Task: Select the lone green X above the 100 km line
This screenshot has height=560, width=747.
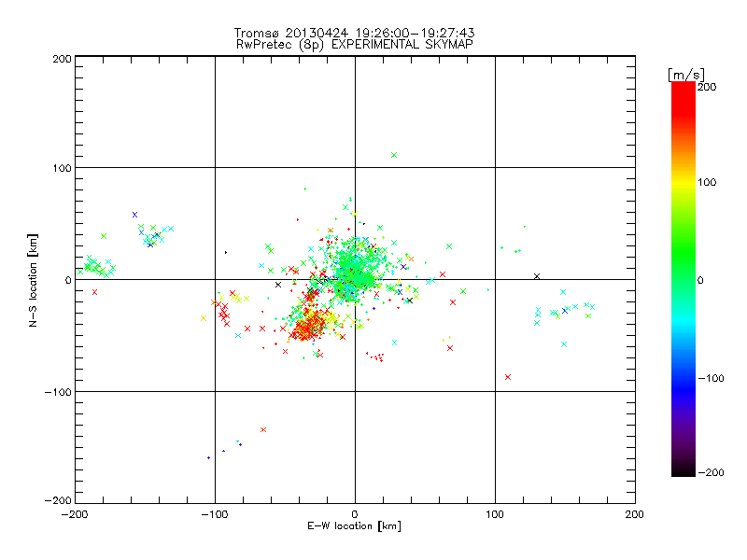Action: pos(394,155)
